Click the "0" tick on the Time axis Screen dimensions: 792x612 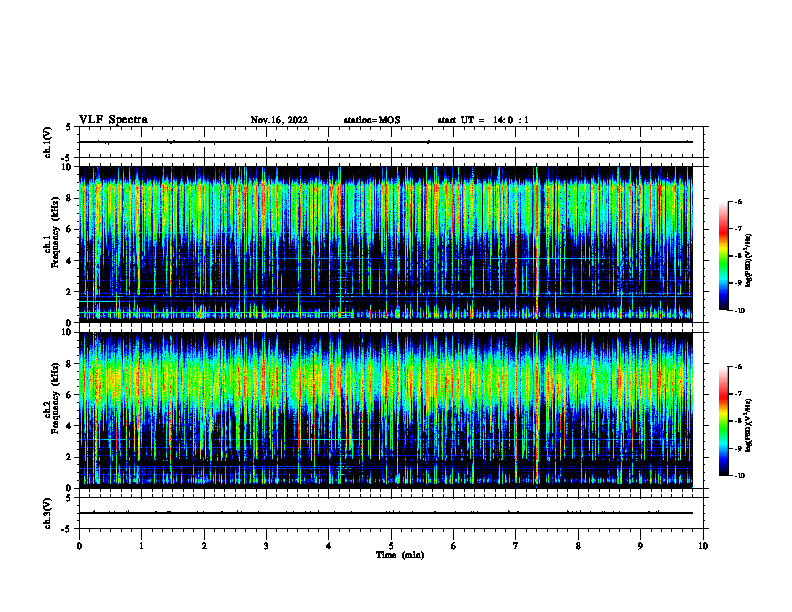click(79, 546)
